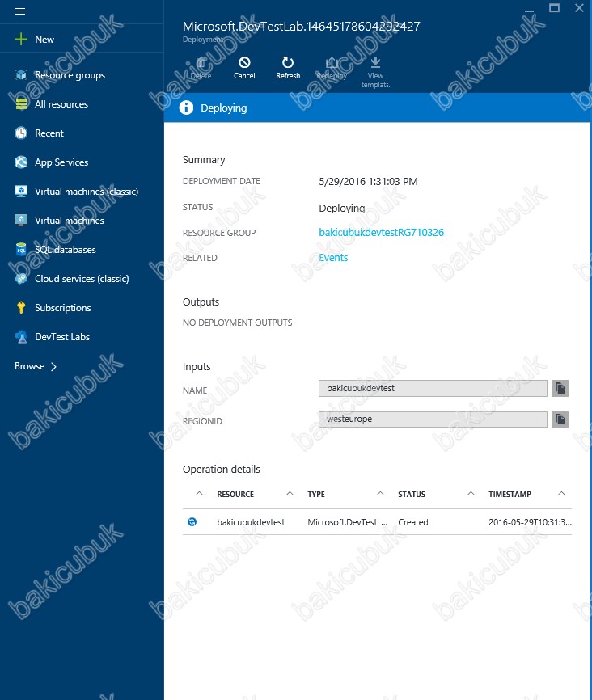The image size is (592, 700).
Task: Click the Virtual machines (classic) monitor icon
Action: [x=21, y=191]
